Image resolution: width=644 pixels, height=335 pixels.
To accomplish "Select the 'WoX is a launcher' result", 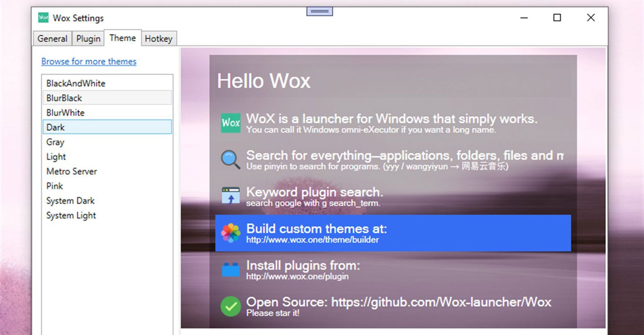I will (x=393, y=123).
